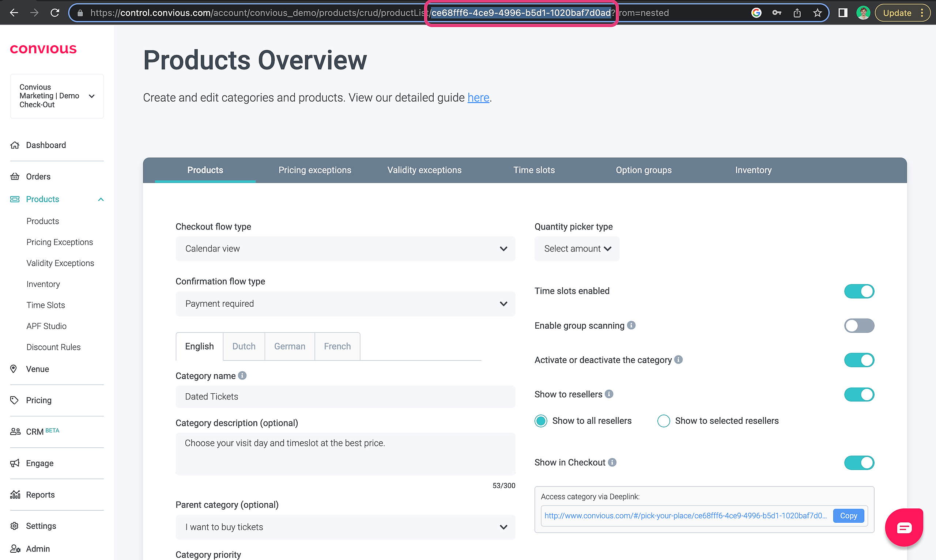Switch to the Pricing exceptions tab
The image size is (936, 560).
coord(315,170)
